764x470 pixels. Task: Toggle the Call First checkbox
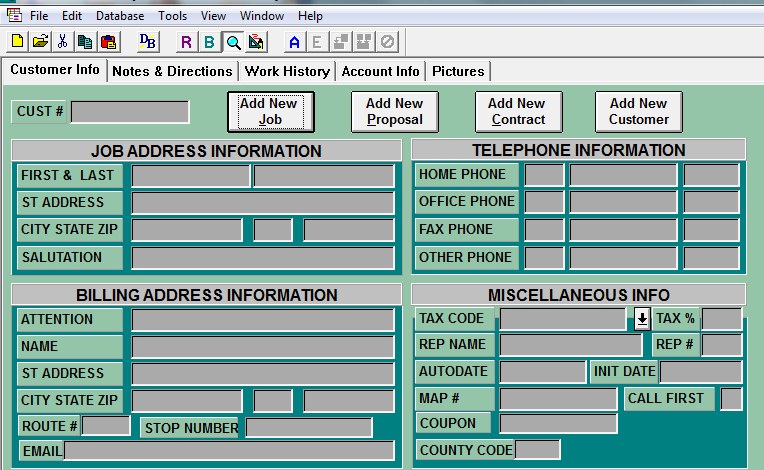pos(731,399)
